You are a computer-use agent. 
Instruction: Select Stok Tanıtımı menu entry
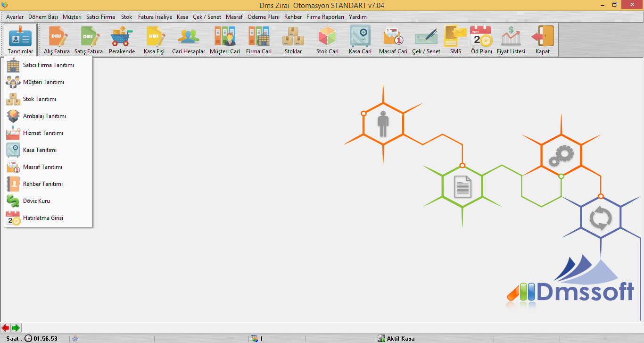coord(40,99)
